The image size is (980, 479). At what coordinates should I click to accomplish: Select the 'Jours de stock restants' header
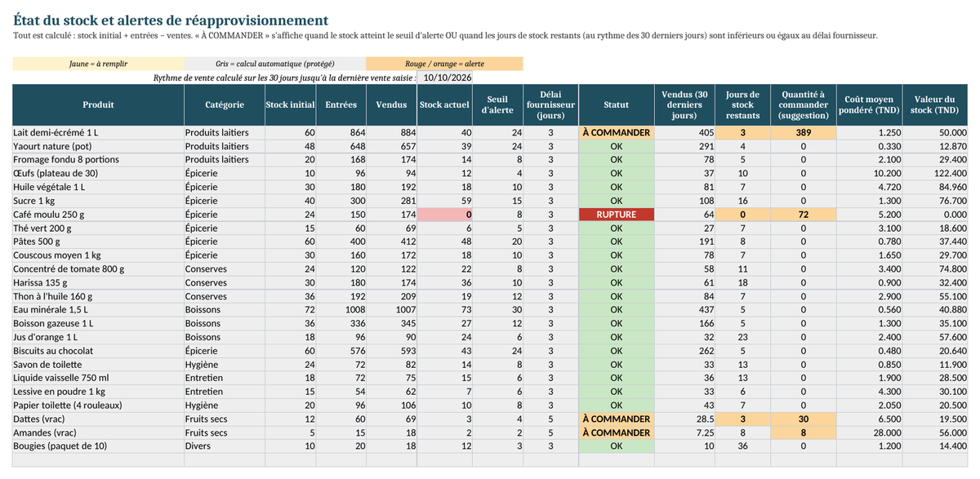[x=743, y=104]
